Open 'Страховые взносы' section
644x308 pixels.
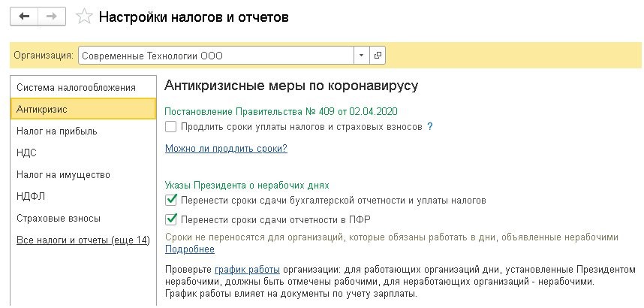(x=59, y=218)
